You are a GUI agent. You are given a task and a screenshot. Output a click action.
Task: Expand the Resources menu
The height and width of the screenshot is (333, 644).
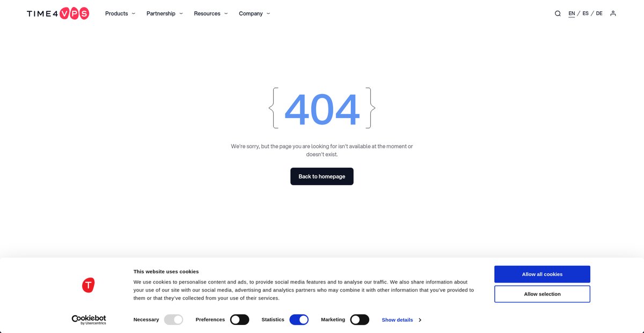click(211, 13)
